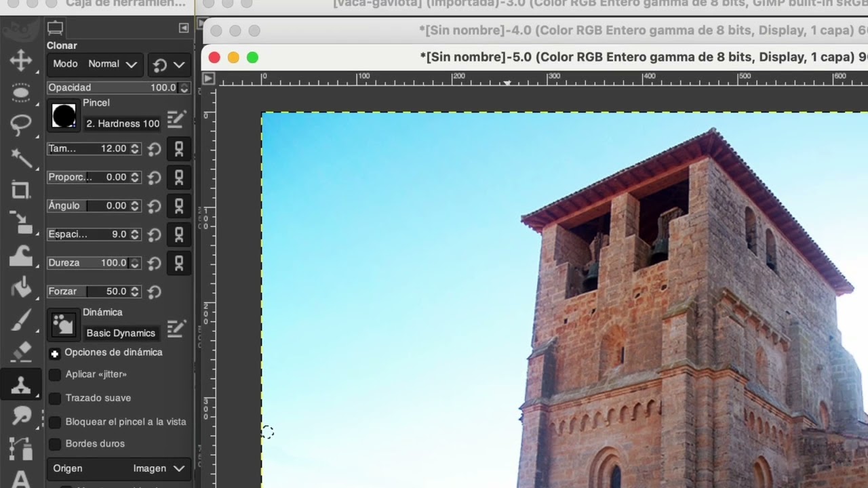Select the Fuzzy Select magic wand tool

pyautogui.click(x=20, y=157)
